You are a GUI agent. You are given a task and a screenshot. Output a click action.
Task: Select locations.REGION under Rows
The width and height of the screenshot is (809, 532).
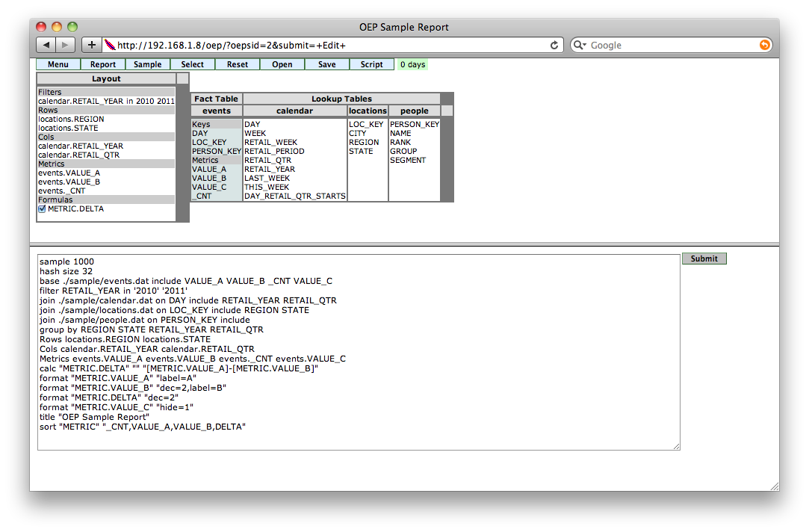click(69, 119)
